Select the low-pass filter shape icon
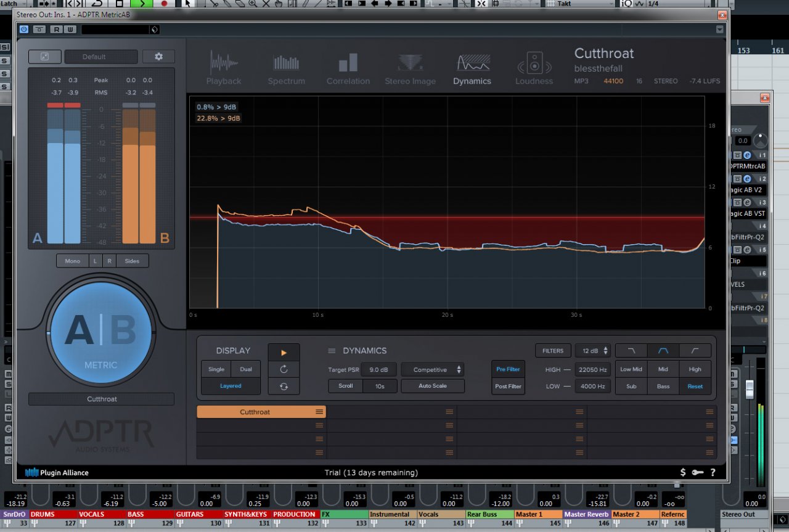The height and width of the screenshot is (532, 789). click(631, 351)
